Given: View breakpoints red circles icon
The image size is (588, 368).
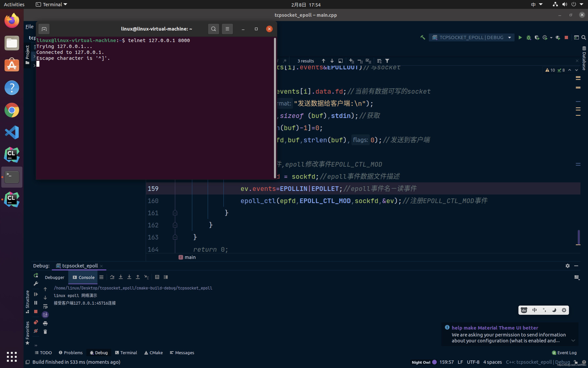Looking at the screenshot, I should tap(36, 322).
